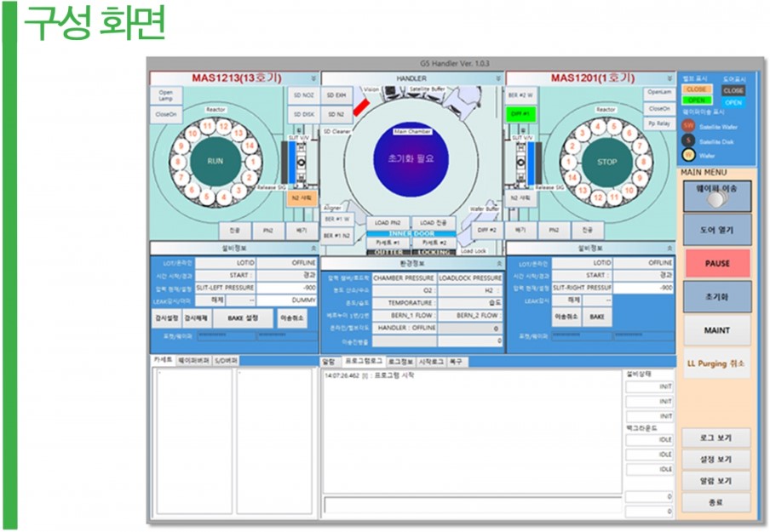770x532 pixels.
Task: Expand the 환경정보 panel chevron
Action: (497, 264)
